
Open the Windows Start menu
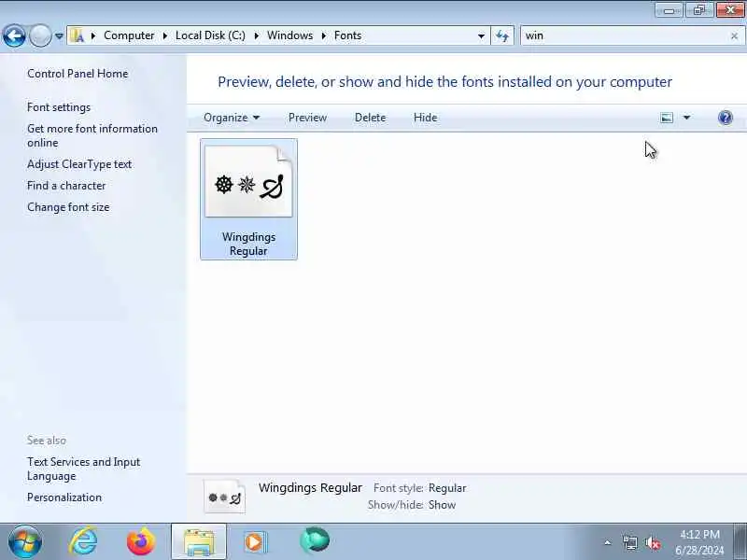click(x=25, y=541)
